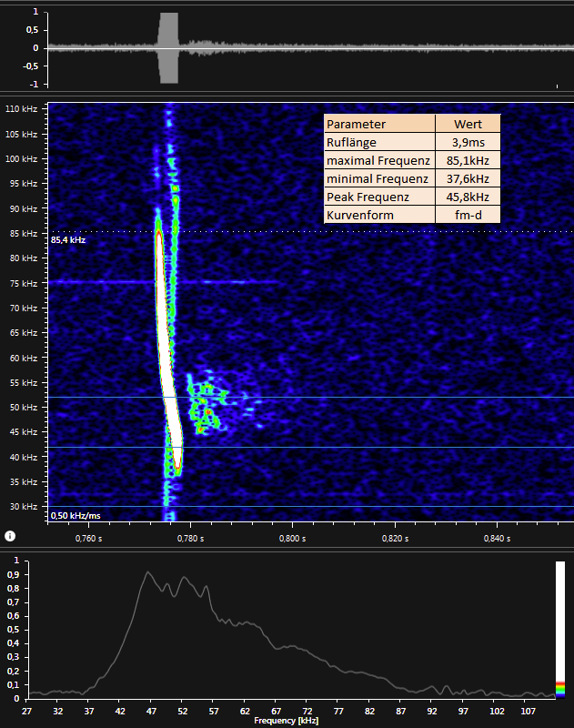Click the 37,6kHz minimal frequency value
The image size is (574, 728).
[x=468, y=178]
